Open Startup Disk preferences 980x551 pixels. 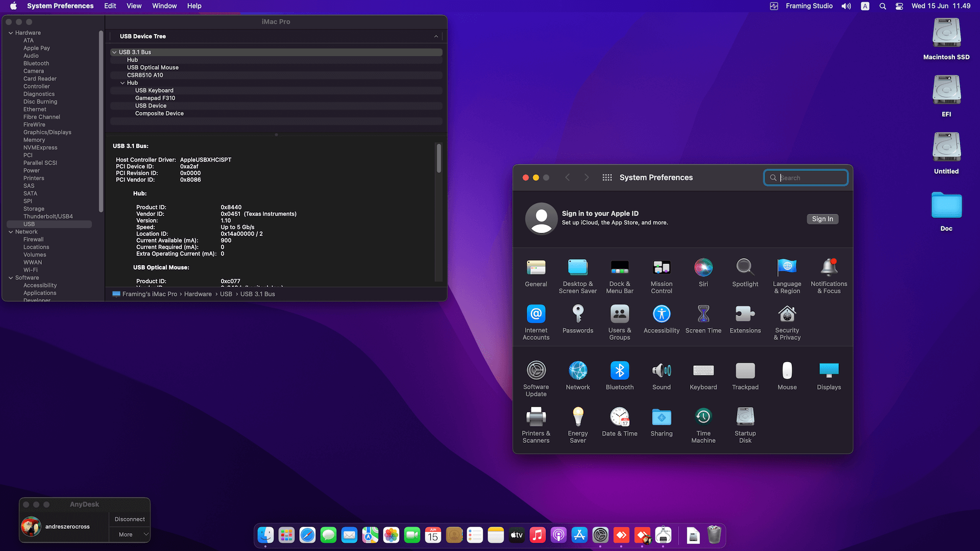click(745, 417)
